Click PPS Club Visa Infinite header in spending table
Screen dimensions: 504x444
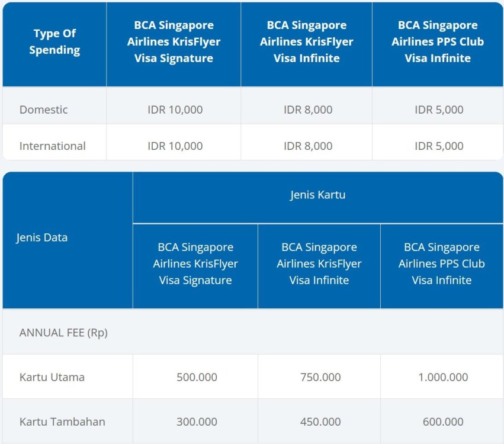(438, 42)
